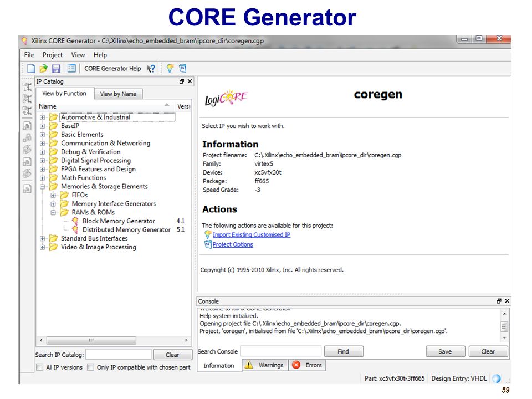Open the Project menu

click(53, 55)
